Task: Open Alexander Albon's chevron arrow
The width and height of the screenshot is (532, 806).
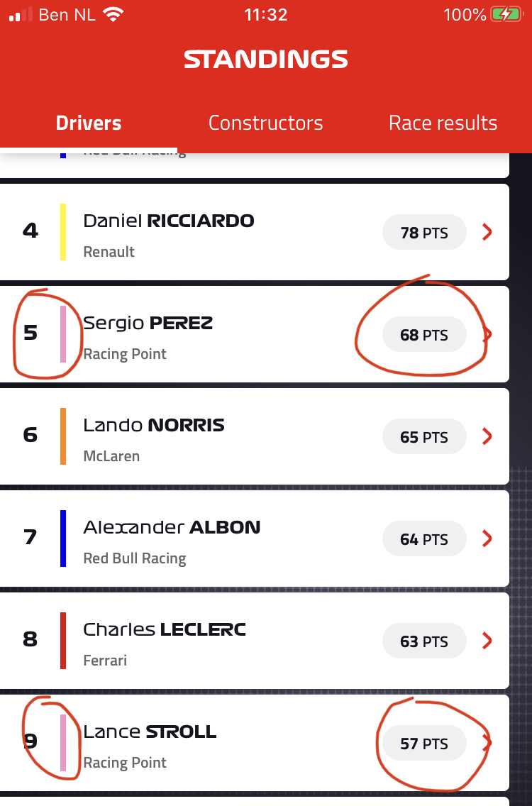Action: (x=487, y=539)
